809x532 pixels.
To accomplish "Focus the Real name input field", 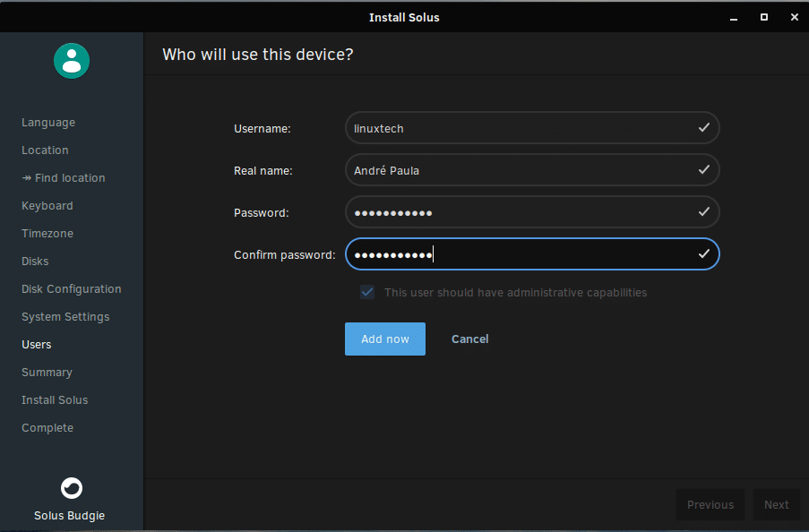I will 532,170.
